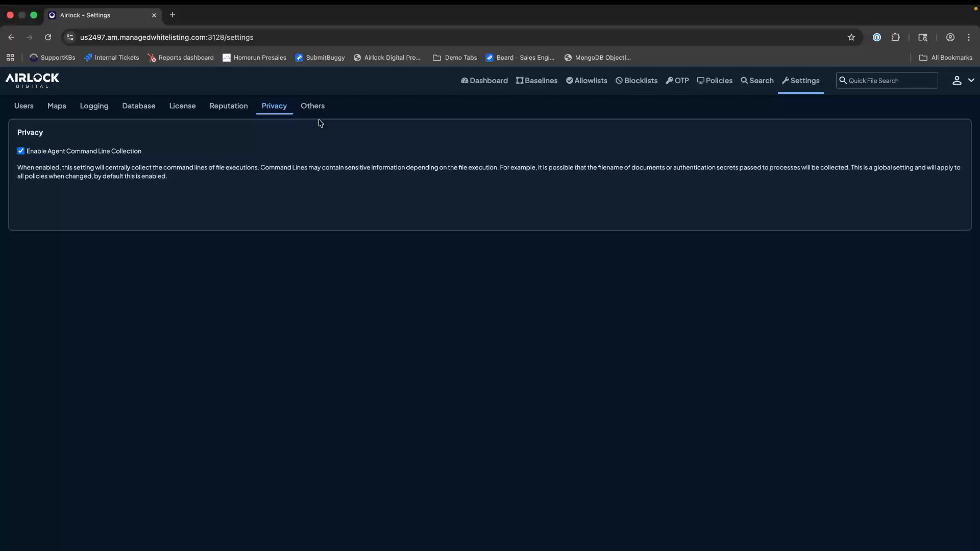Screen dimensions: 980x551
Task: Open the Reputation settings tab
Action: coord(228,106)
